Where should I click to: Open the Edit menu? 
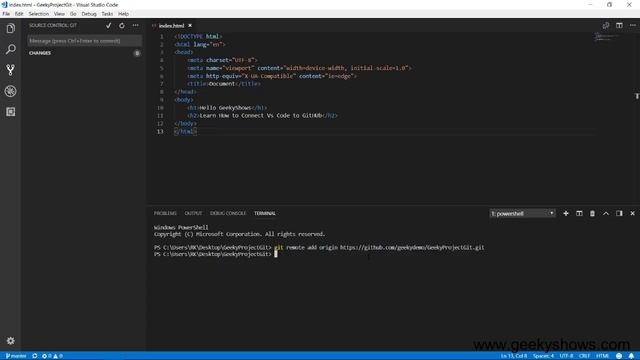click(x=19, y=14)
